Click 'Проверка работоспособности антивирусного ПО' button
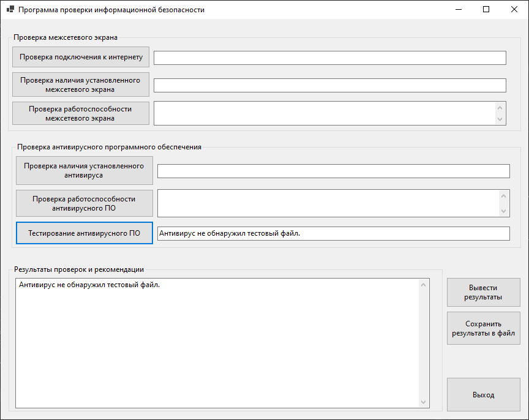The height and width of the screenshot is (420, 529). 84,203
